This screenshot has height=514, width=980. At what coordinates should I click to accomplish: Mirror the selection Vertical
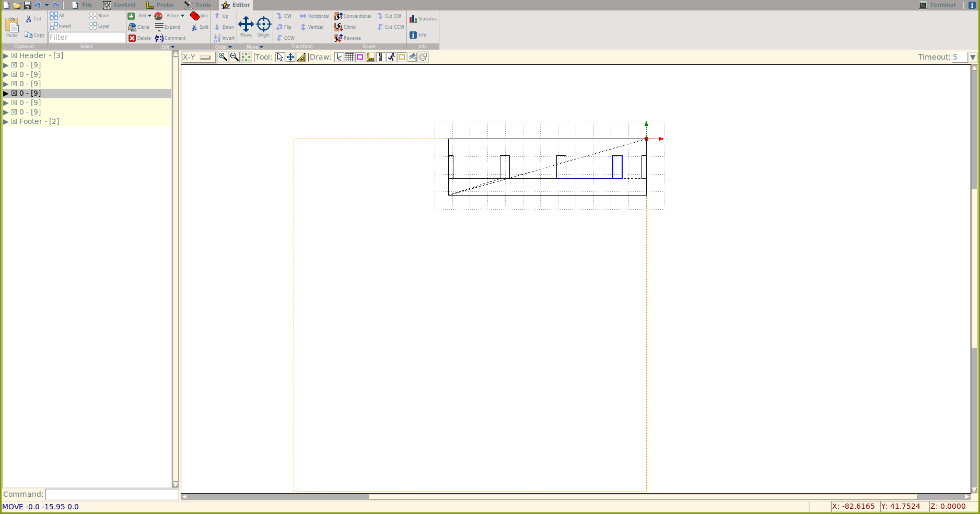click(312, 27)
